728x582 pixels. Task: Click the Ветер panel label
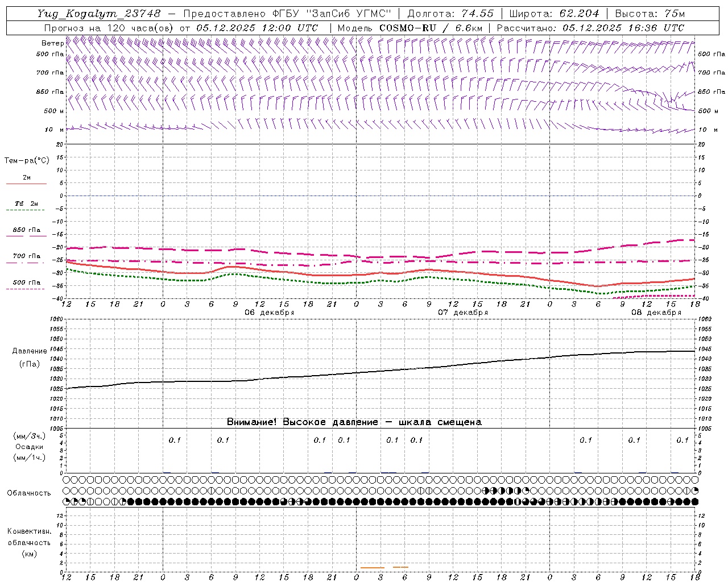point(52,43)
